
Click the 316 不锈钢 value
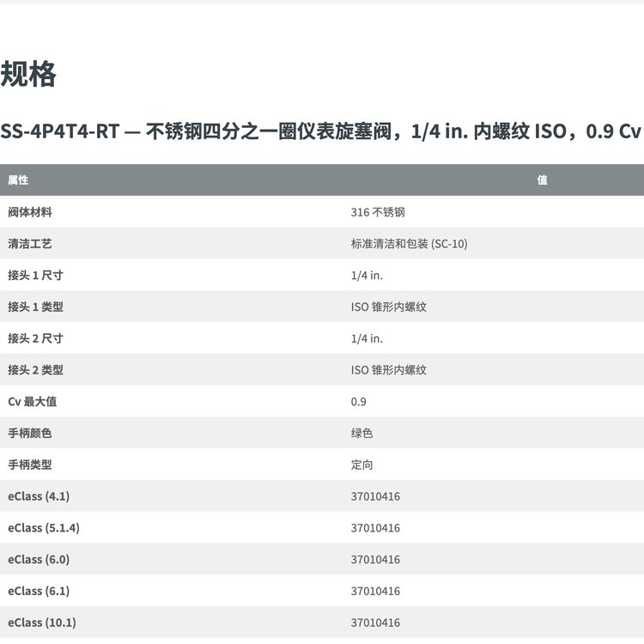coord(378,212)
